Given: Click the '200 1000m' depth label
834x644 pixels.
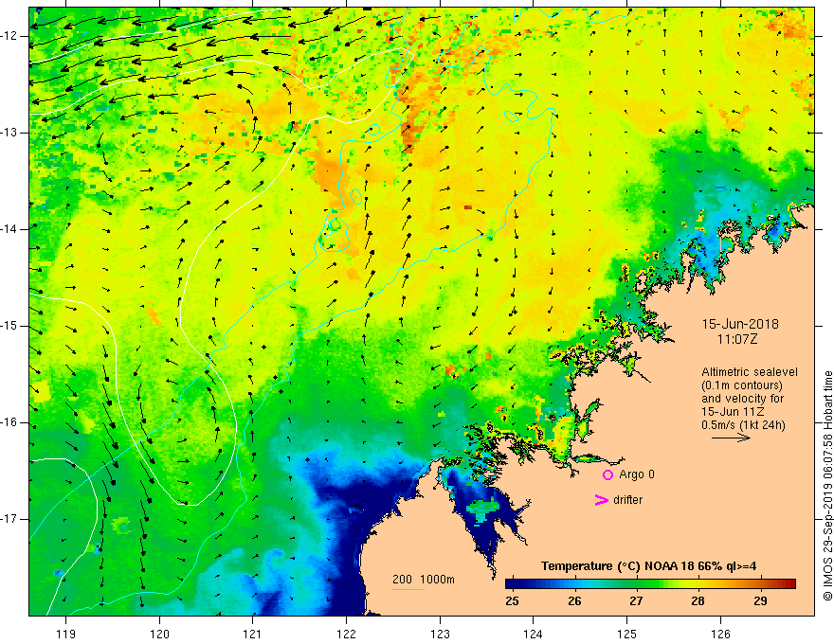Looking at the screenshot, I should [424, 580].
